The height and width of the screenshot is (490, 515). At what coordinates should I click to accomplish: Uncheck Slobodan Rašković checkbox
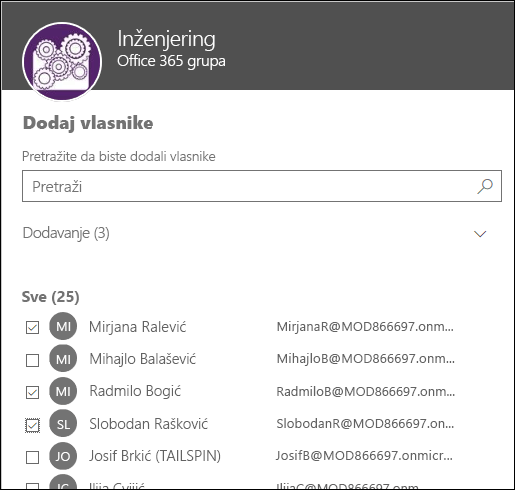point(32,425)
